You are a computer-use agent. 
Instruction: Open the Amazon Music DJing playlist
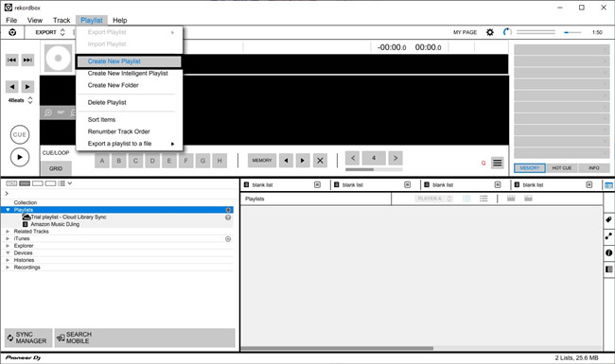click(x=55, y=224)
